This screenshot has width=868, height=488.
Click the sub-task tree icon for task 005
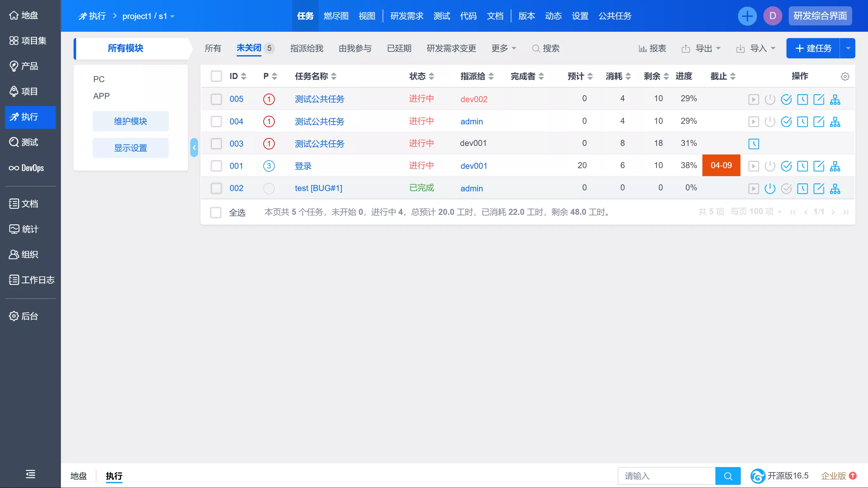835,99
